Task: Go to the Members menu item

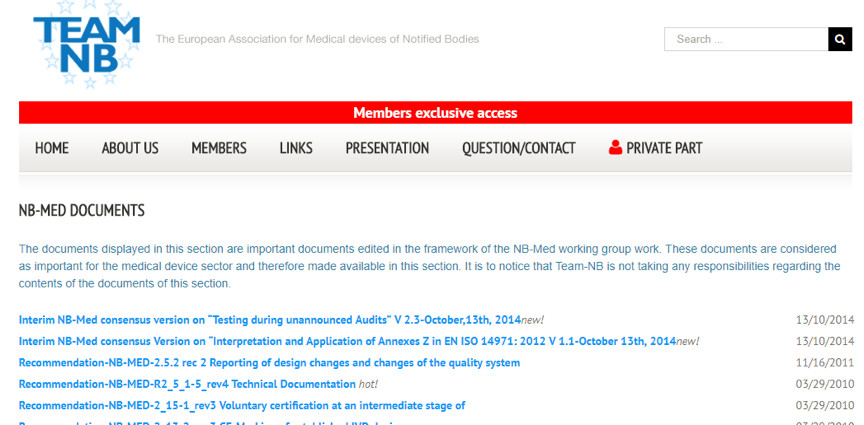Action: pos(219,148)
